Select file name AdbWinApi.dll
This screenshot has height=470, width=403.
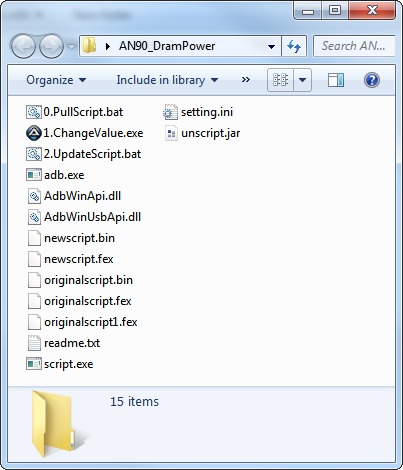click(82, 196)
